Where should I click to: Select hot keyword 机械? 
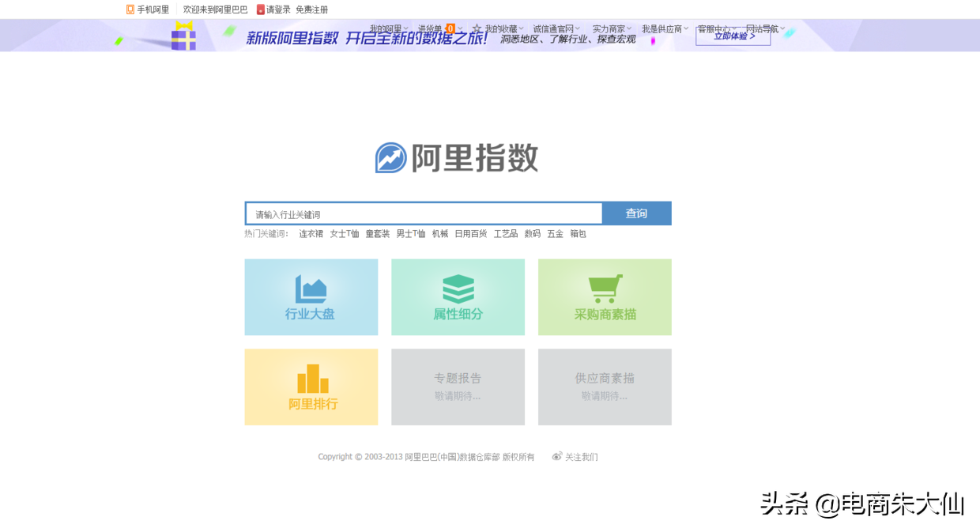coord(440,234)
